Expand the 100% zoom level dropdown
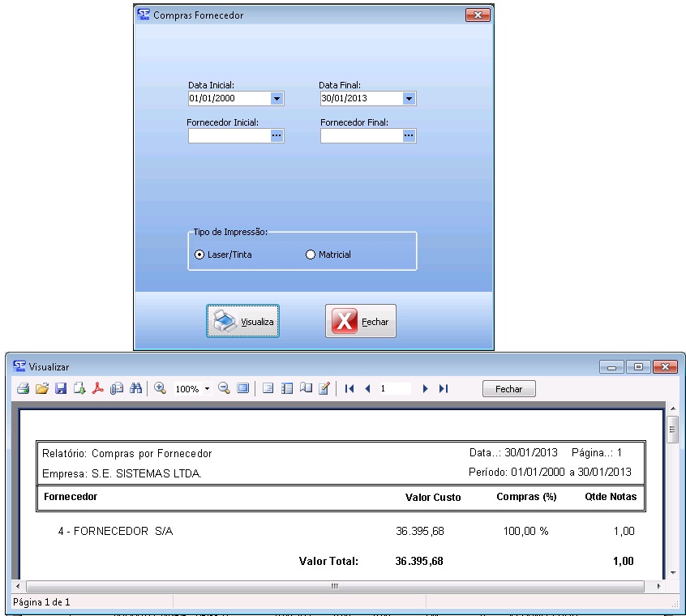This screenshot has height=616, width=686. pyautogui.click(x=207, y=389)
